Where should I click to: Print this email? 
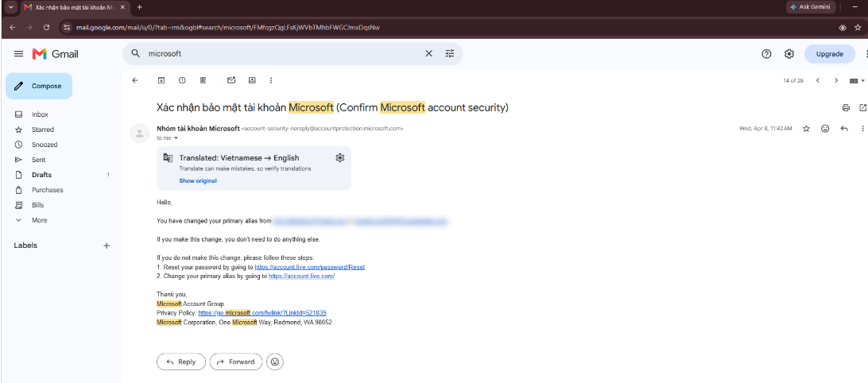click(x=845, y=107)
